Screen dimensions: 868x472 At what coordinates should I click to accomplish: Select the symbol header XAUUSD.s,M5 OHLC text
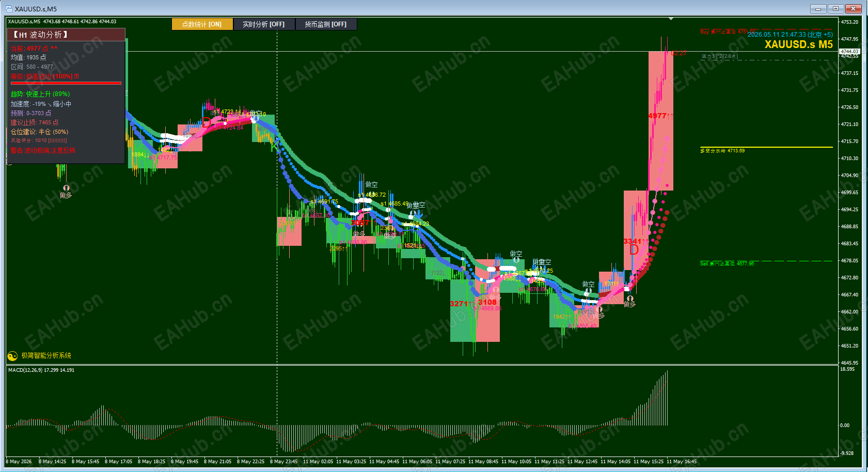coord(62,22)
